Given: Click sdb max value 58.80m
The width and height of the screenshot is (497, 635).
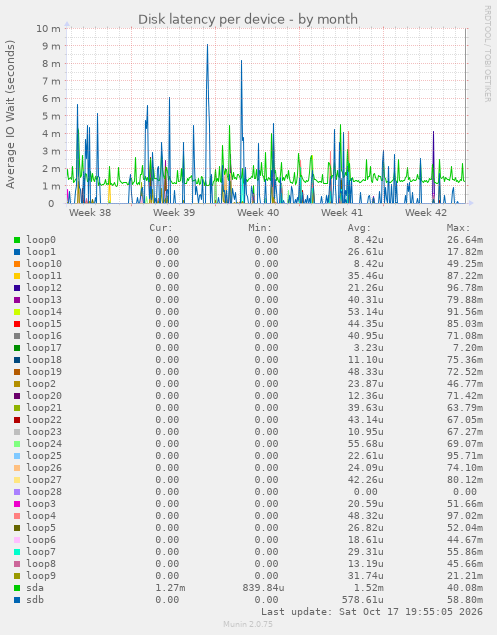Looking at the screenshot, I should pos(465,600).
